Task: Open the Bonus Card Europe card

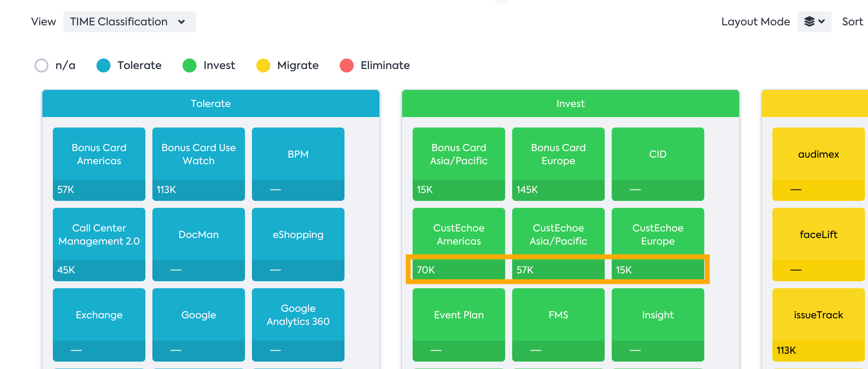Action: pos(558,164)
